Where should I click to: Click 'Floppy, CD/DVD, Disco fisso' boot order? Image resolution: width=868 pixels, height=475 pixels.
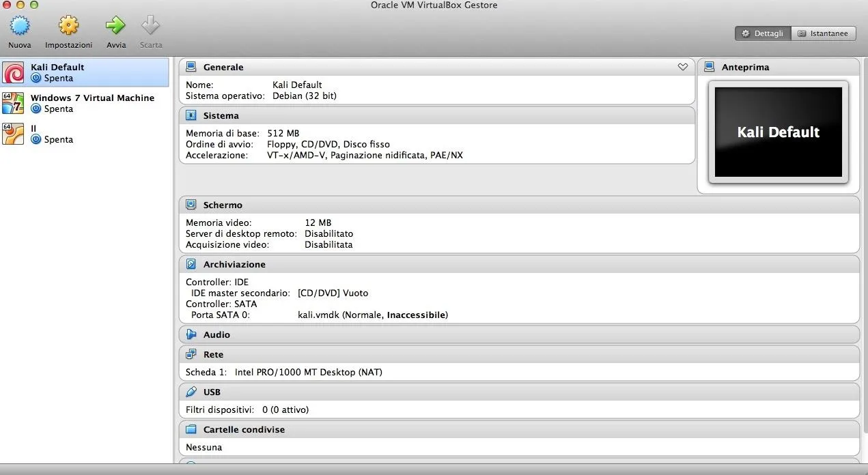(x=328, y=144)
